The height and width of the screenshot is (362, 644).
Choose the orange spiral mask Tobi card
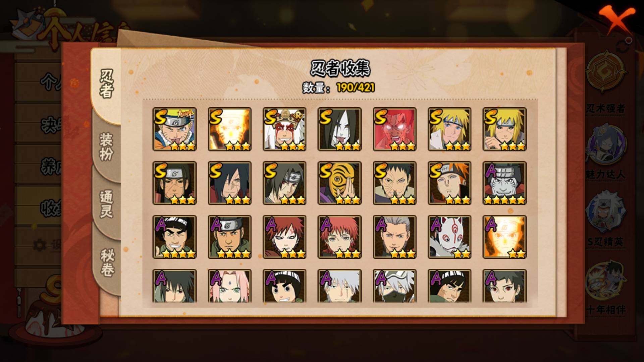339,183
